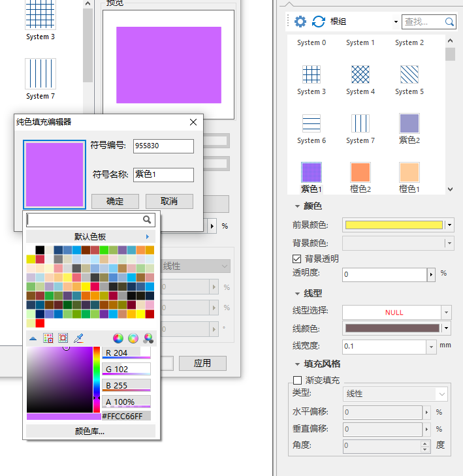463x476 pixels.
Task: Click the 透明度 arrow in right panel
Action: (431, 275)
